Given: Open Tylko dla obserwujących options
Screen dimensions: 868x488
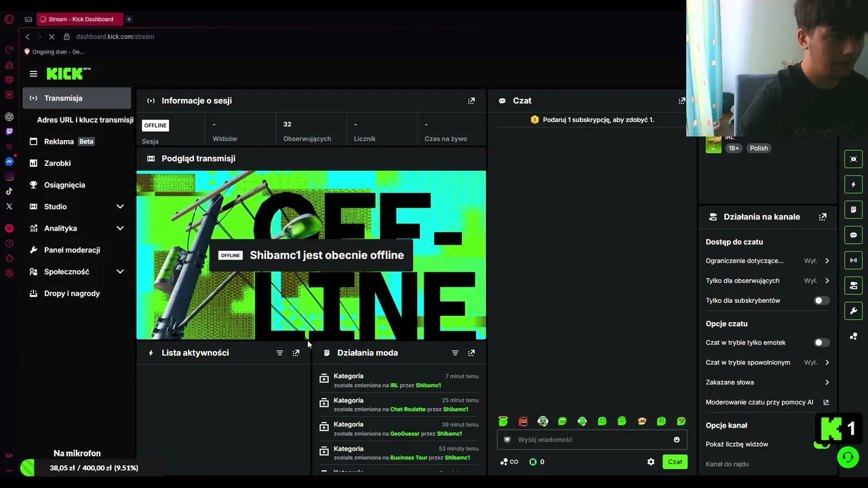Looking at the screenshot, I should [x=767, y=281].
